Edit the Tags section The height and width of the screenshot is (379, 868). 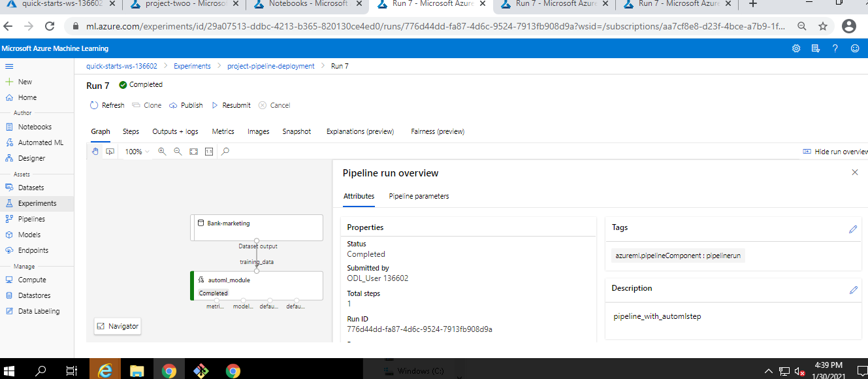coord(853,229)
